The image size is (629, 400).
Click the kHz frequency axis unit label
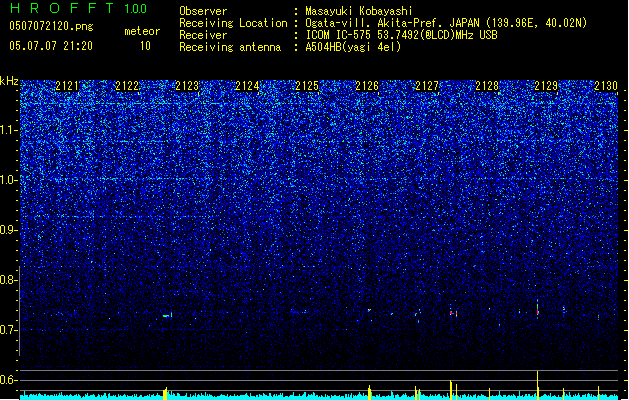click(x=9, y=81)
